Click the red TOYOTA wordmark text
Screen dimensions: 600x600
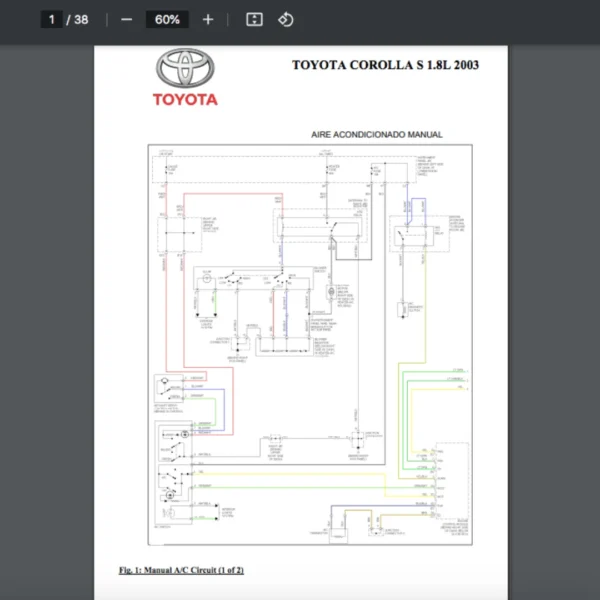pos(185,100)
